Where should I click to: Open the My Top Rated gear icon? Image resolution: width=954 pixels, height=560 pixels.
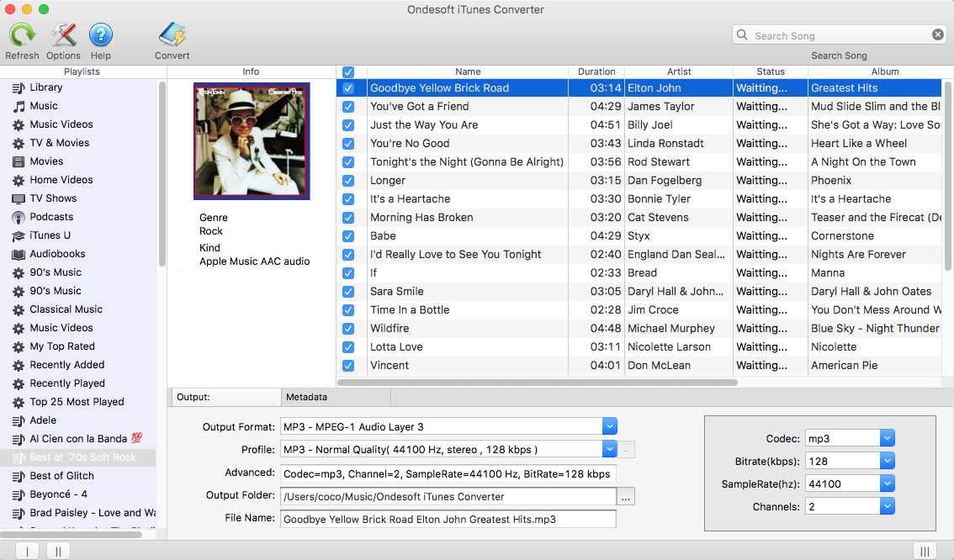(19, 347)
